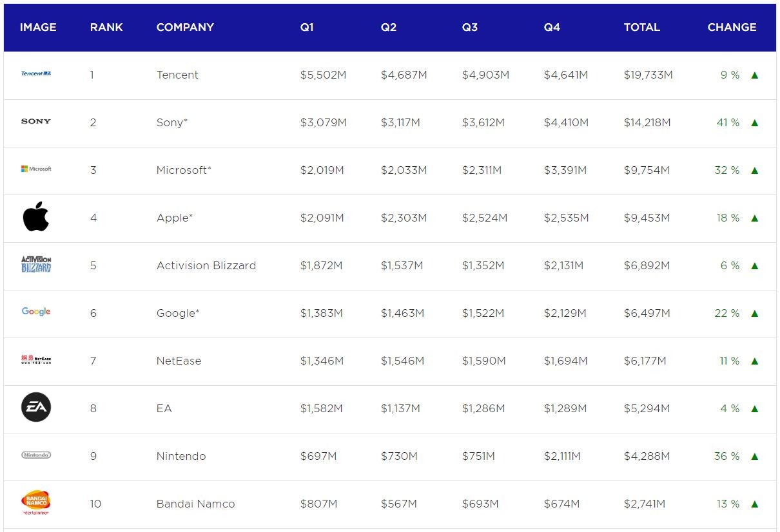Click green up arrow in Sony row
The image size is (780, 532).
pos(754,122)
